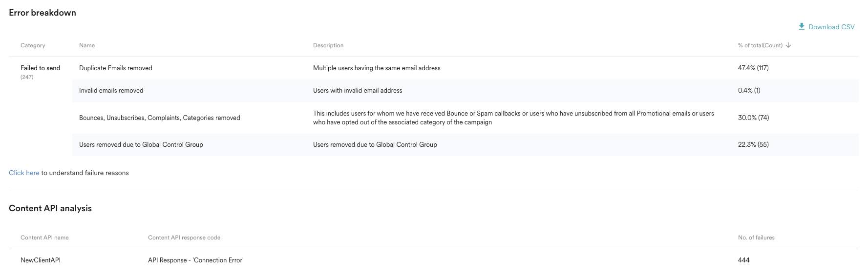868x278 pixels.
Task: Select Bounces, Unsubscribes, Complaints, Categories removed row
Action: [160, 118]
